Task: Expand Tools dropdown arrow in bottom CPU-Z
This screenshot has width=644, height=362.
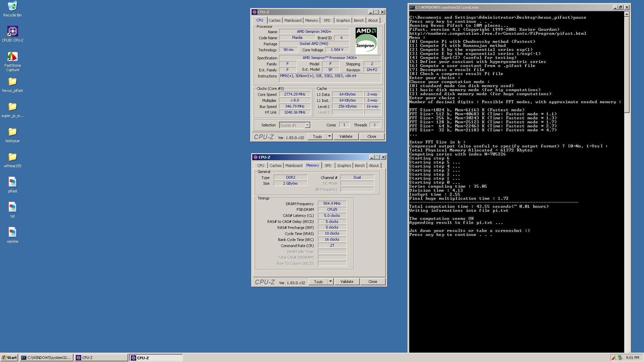Action: point(330,282)
